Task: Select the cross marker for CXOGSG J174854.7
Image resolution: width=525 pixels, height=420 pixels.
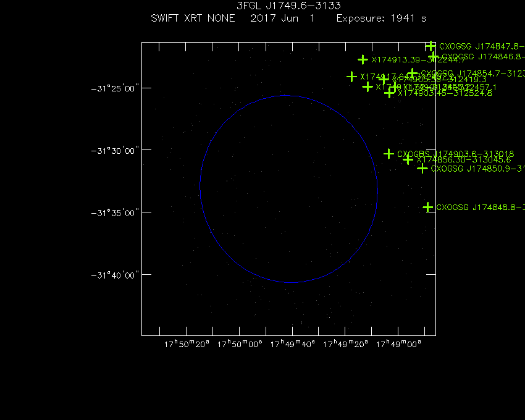Action: coord(412,73)
